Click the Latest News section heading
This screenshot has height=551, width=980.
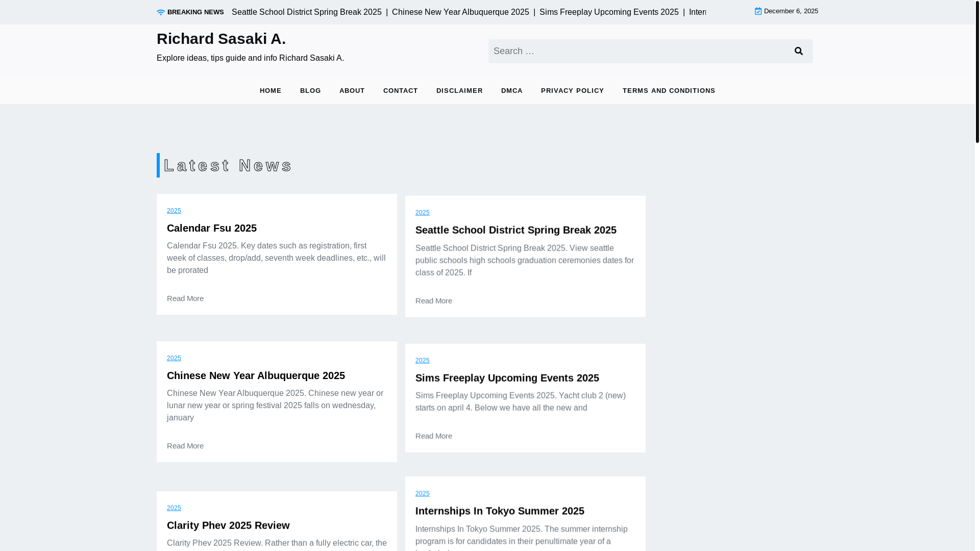point(228,165)
